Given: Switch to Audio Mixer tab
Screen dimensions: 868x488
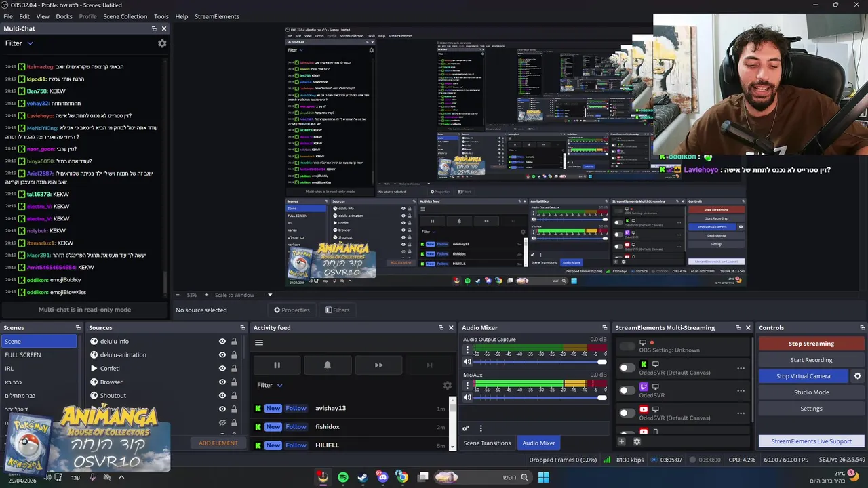Looking at the screenshot, I should point(538,443).
